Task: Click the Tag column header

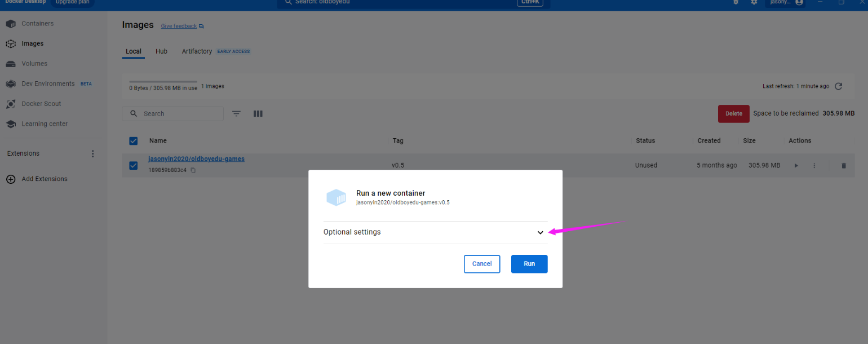Action: (397, 141)
